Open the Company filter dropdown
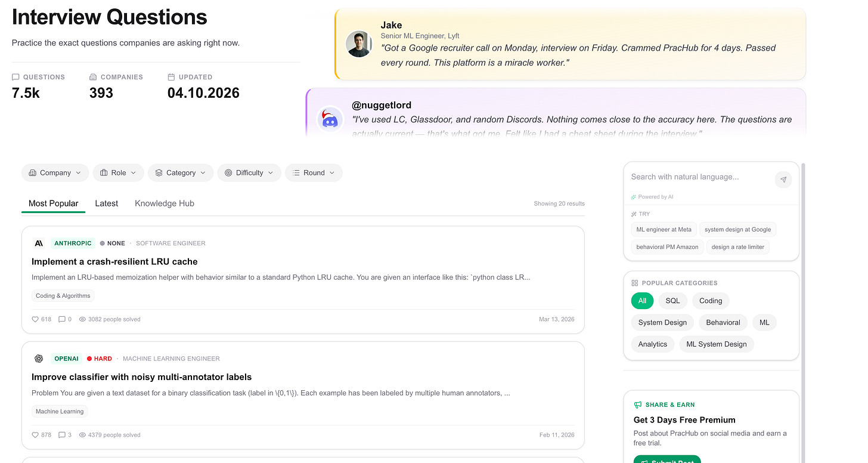Viewport: 868px width, 463px height. (x=55, y=173)
